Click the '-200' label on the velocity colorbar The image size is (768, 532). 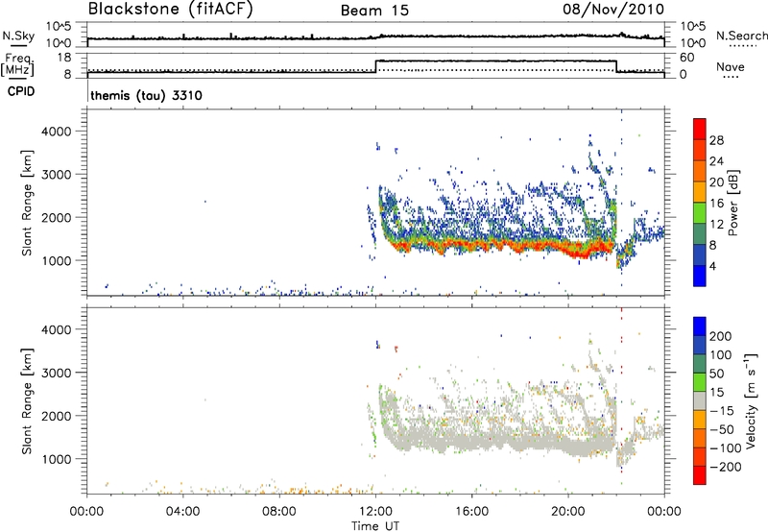pos(726,467)
